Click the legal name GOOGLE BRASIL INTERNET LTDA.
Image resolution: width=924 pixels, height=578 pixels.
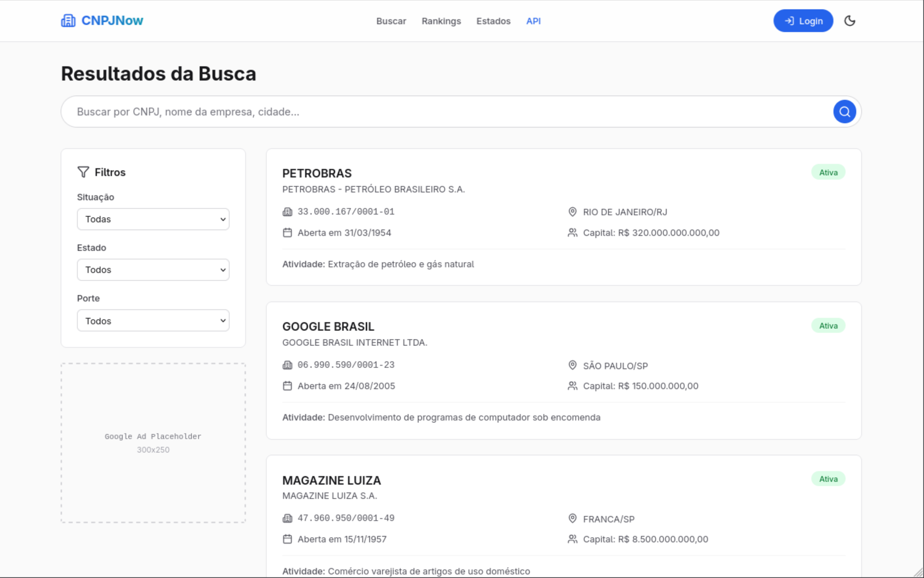tap(355, 342)
